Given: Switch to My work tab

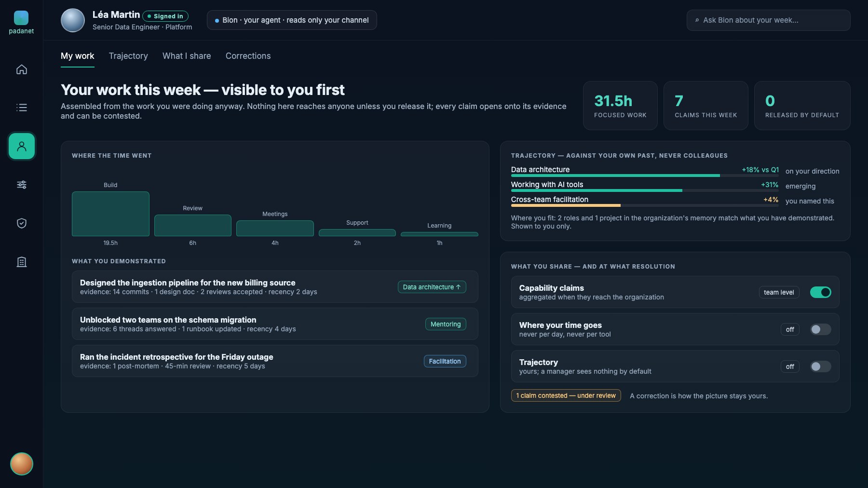Looking at the screenshot, I should pyautogui.click(x=78, y=56).
